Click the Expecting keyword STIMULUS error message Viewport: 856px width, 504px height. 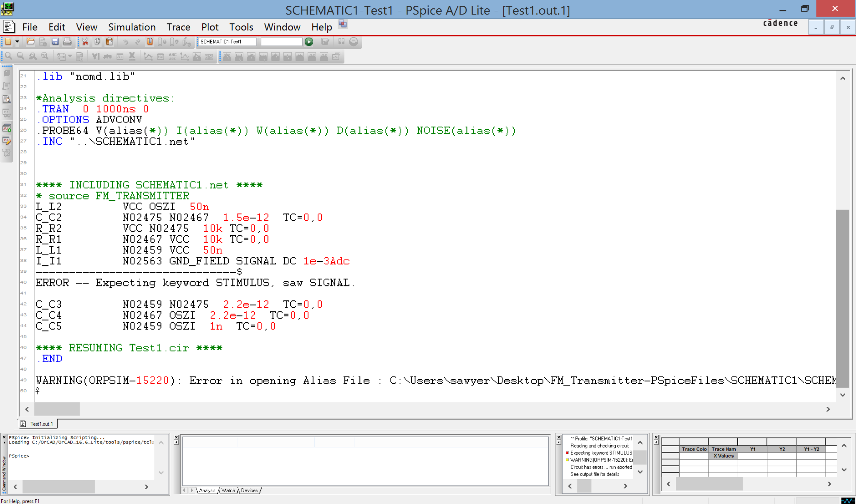601,453
